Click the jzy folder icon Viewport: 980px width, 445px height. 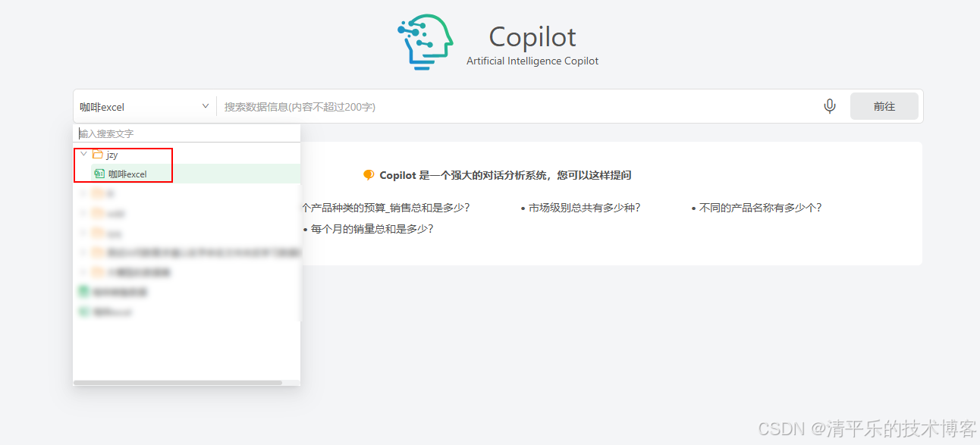coord(99,154)
